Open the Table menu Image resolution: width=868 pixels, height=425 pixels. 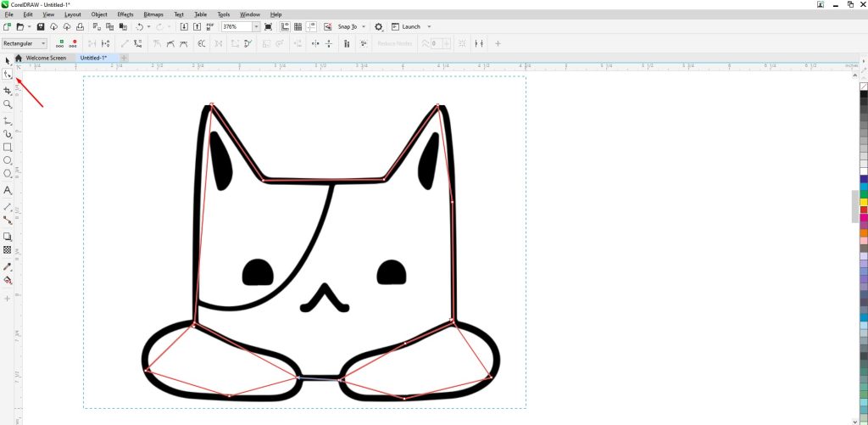[x=200, y=14]
